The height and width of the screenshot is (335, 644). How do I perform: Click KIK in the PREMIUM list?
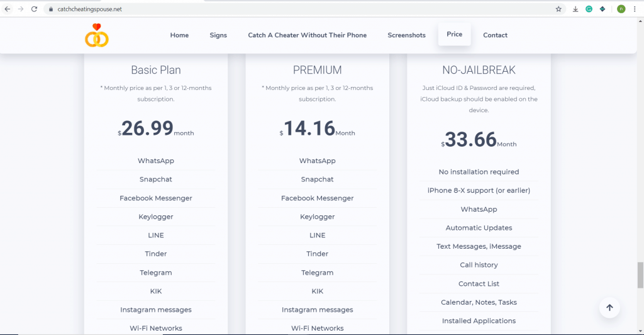[317, 291]
